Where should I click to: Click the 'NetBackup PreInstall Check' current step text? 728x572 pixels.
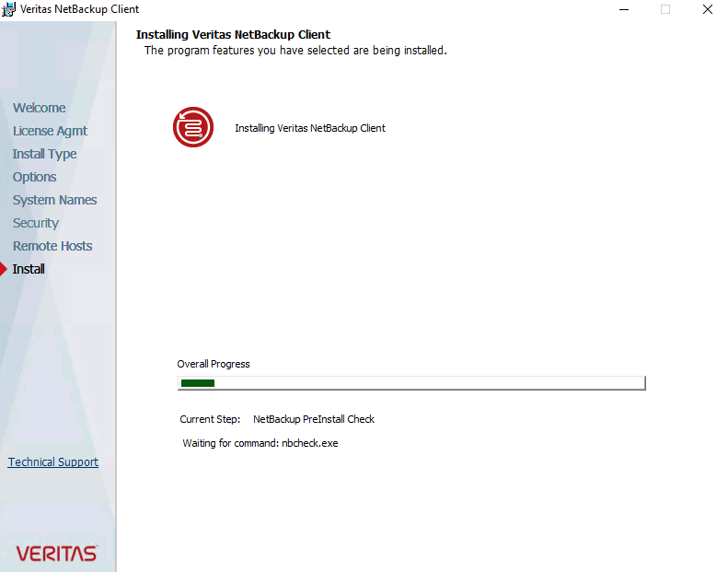[313, 419]
